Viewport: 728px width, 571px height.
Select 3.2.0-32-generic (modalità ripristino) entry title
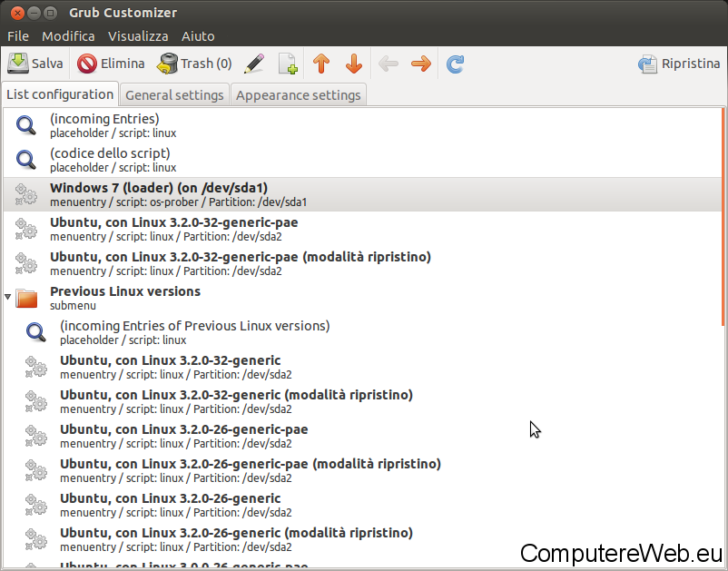(x=236, y=395)
